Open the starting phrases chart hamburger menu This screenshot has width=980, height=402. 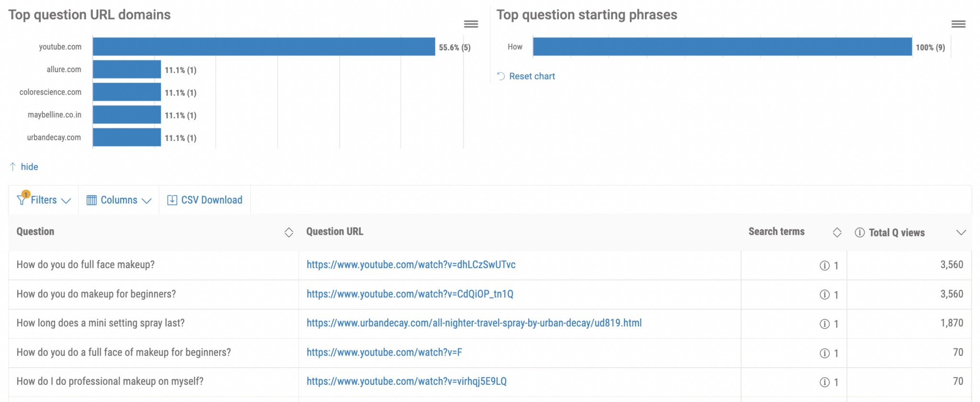tap(958, 23)
